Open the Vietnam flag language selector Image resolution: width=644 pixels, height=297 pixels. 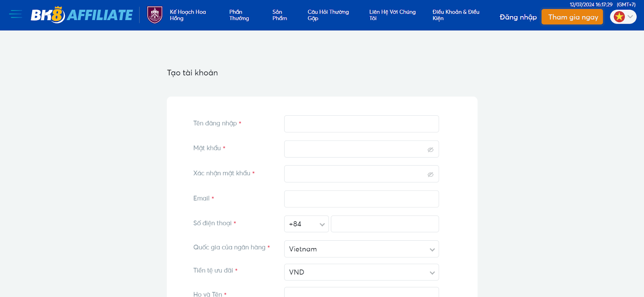(623, 17)
